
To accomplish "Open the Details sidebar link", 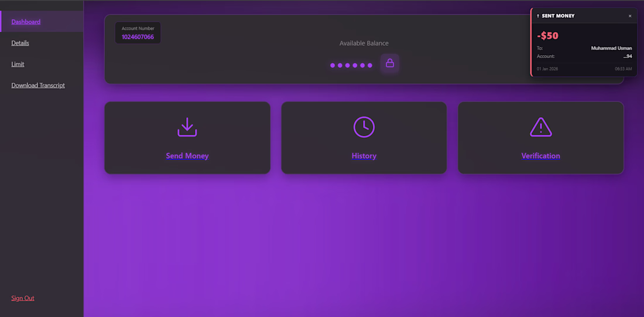I will (20, 43).
